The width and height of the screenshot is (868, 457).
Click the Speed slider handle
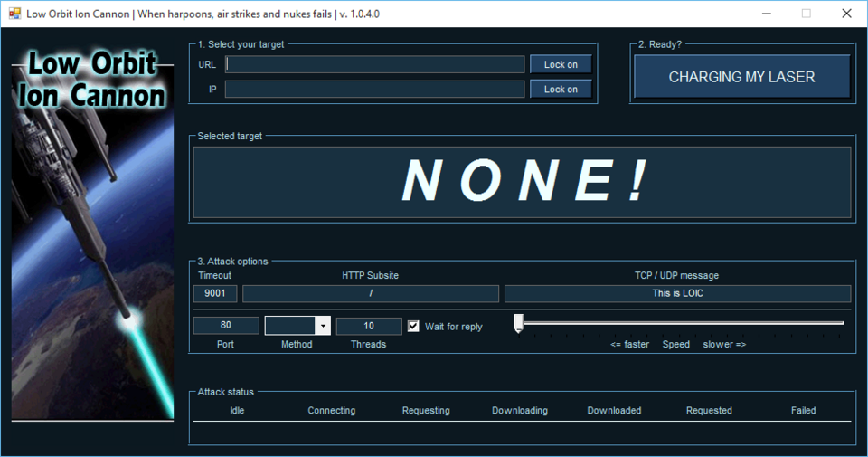click(518, 324)
